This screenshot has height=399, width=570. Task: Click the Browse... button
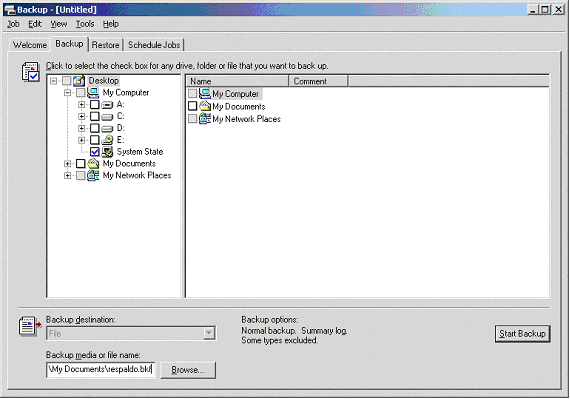[x=188, y=370]
